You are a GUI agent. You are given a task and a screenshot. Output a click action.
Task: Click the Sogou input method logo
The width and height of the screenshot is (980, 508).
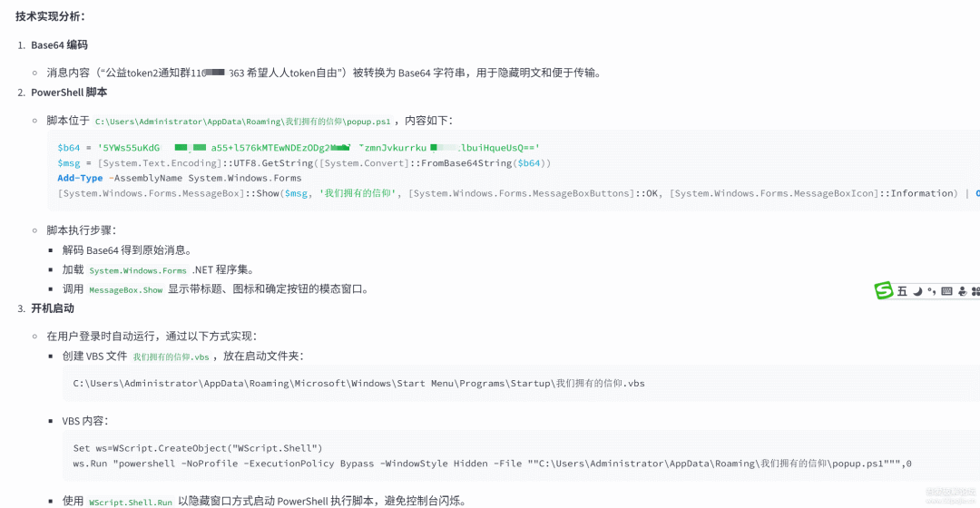(883, 290)
